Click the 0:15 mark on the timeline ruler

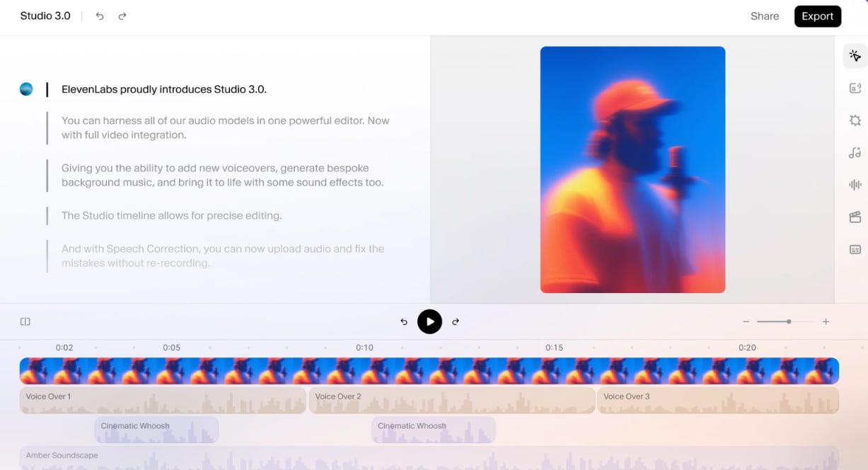click(555, 348)
